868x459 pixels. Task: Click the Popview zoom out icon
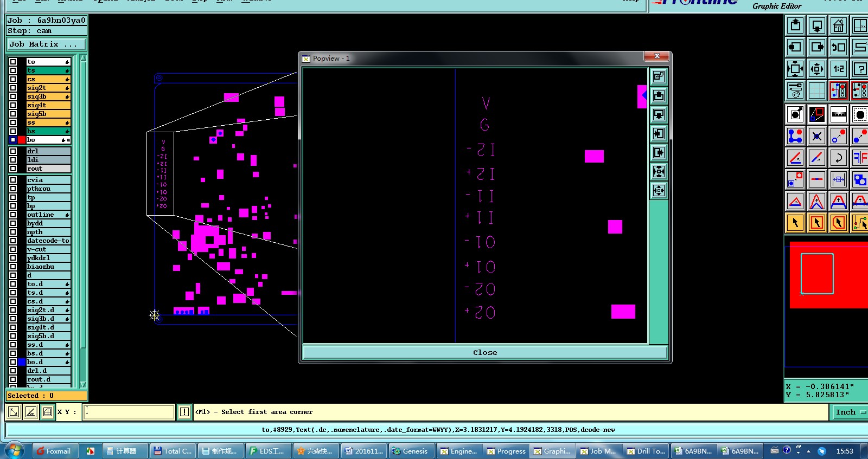pyautogui.click(x=659, y=190)
